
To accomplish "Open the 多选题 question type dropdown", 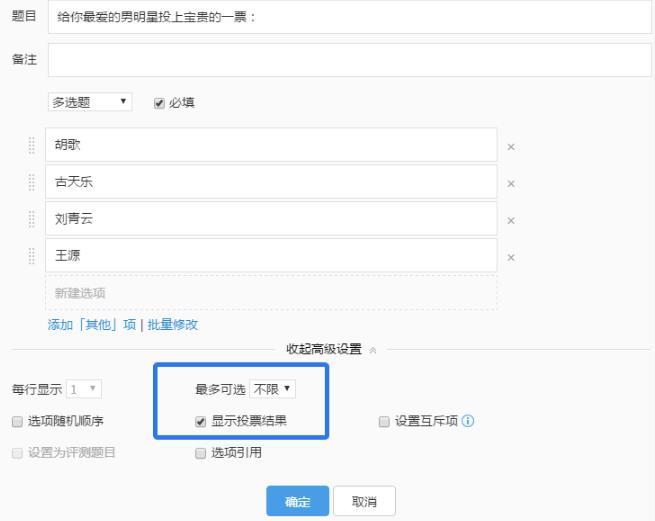I will coord(89,102).
